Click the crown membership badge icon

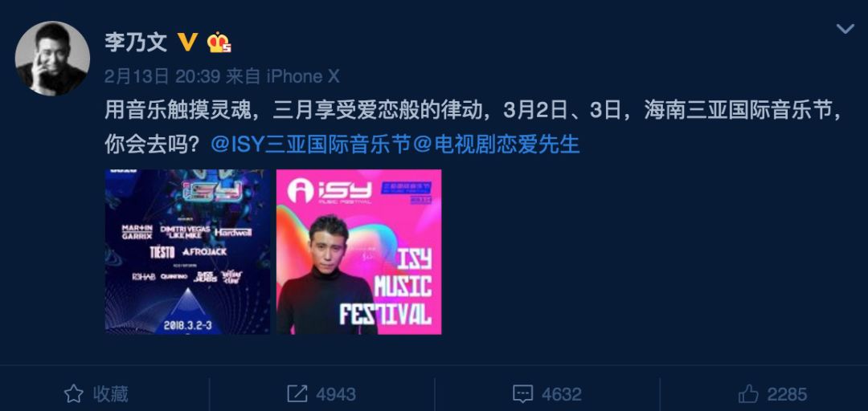219,43
